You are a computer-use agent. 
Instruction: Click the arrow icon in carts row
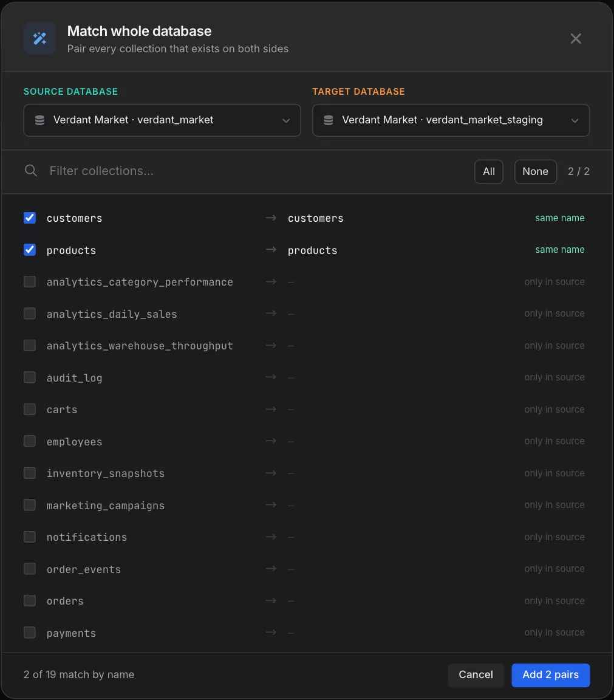point(271,410)
